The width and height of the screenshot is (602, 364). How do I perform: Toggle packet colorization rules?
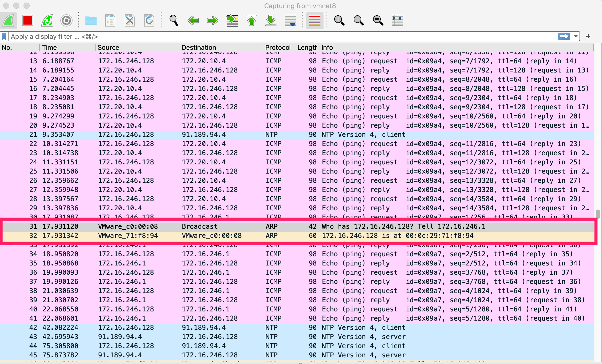pyautogui.click(x=315, y=20)
